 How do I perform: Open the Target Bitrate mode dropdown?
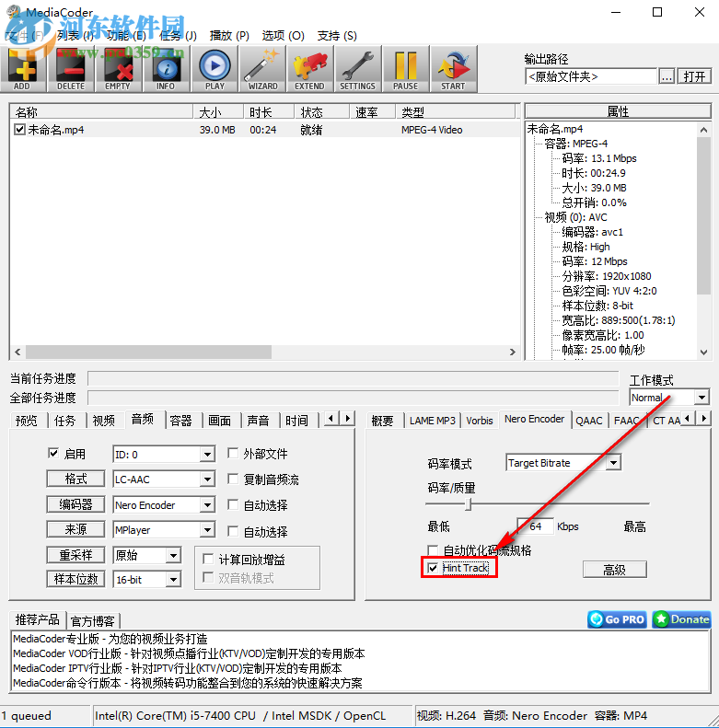[x=613, y=463]
